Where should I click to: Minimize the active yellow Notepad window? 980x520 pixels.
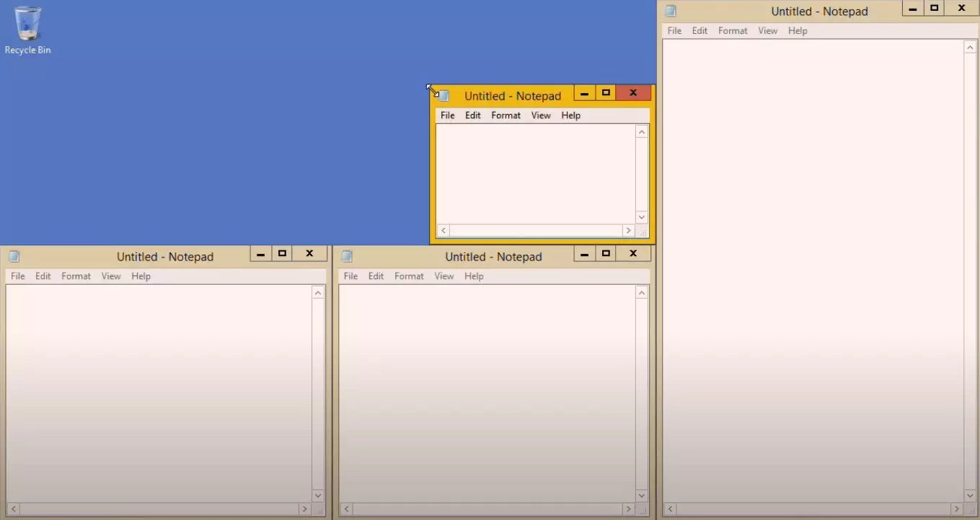[x=584, y=93]
